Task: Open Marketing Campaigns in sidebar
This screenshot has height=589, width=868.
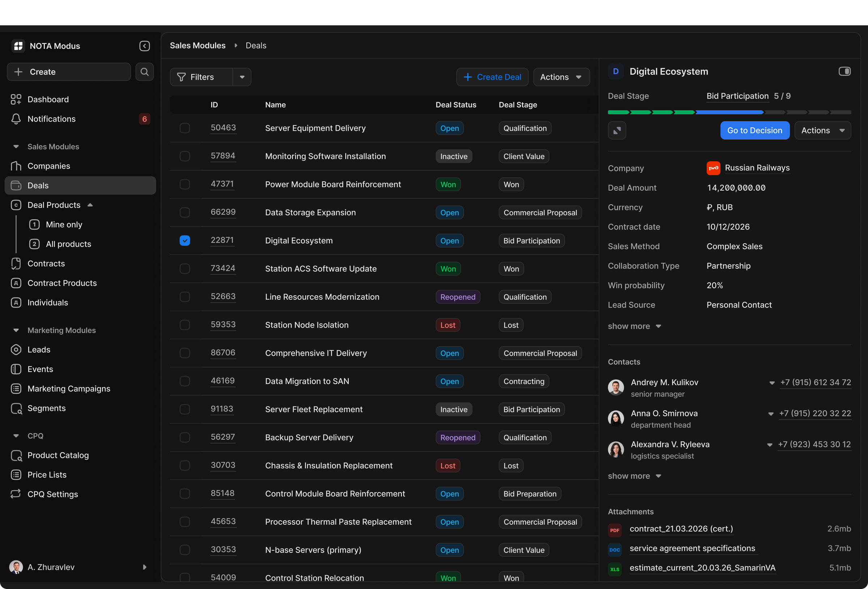Action: (80, 388)
